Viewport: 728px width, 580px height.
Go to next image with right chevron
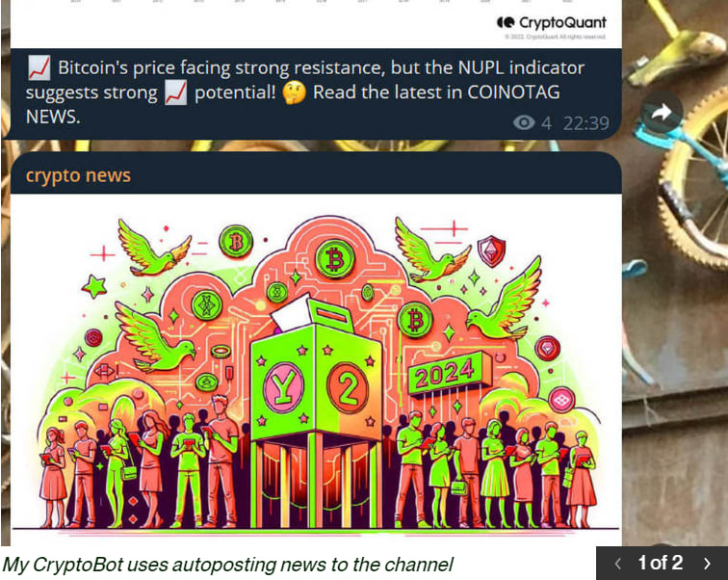[707, 564]
